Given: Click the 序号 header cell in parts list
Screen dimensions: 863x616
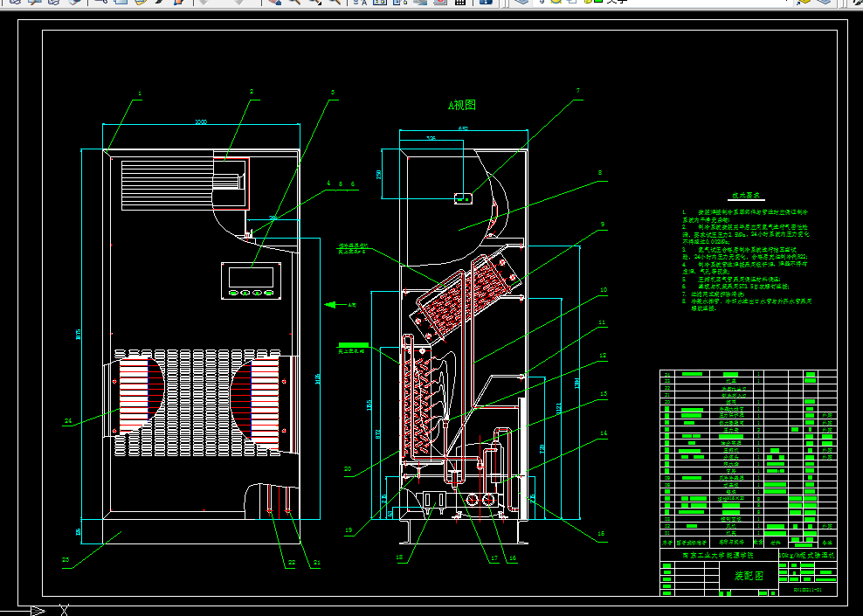Looking at the screenshot, I should coord(667,543).
